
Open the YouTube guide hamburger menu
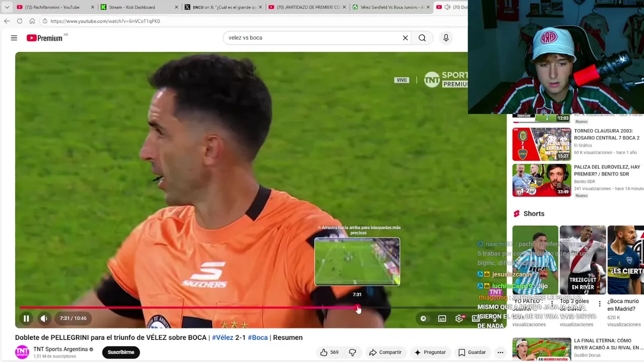coord(14,38)
